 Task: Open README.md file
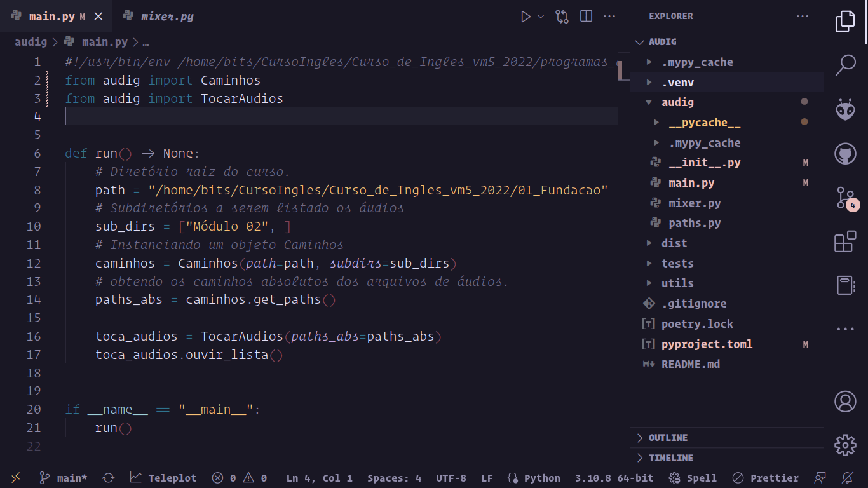726,364
